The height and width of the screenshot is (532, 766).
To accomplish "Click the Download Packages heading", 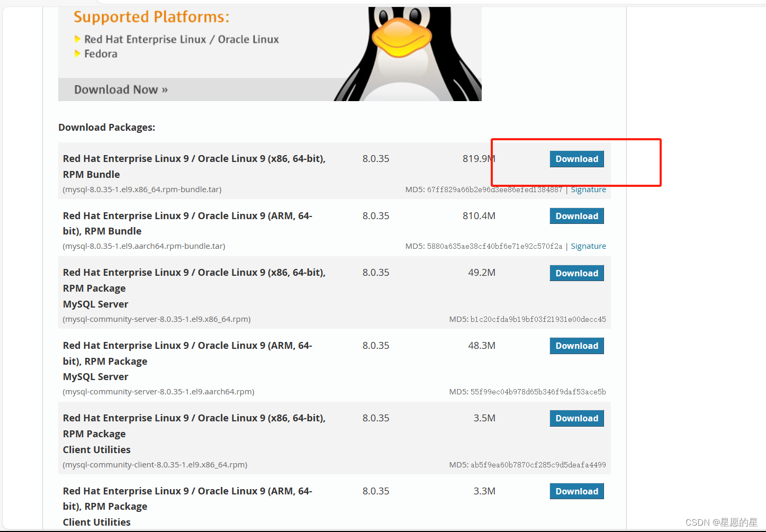I will (x=106, y=127).
